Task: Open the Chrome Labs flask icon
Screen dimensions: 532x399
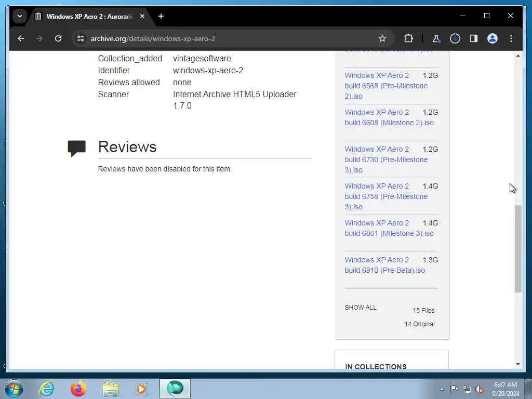Action: 436,38
